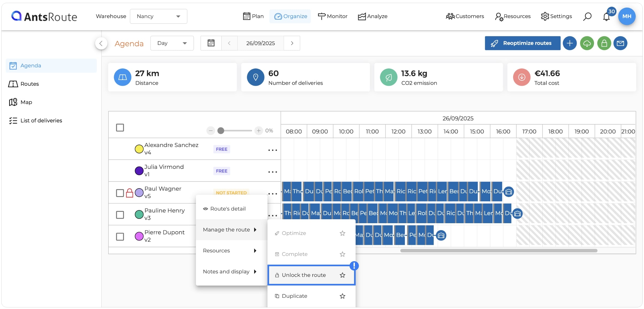Tick the Pauline Henry route checkbox
644x309 pixels.
120,215
